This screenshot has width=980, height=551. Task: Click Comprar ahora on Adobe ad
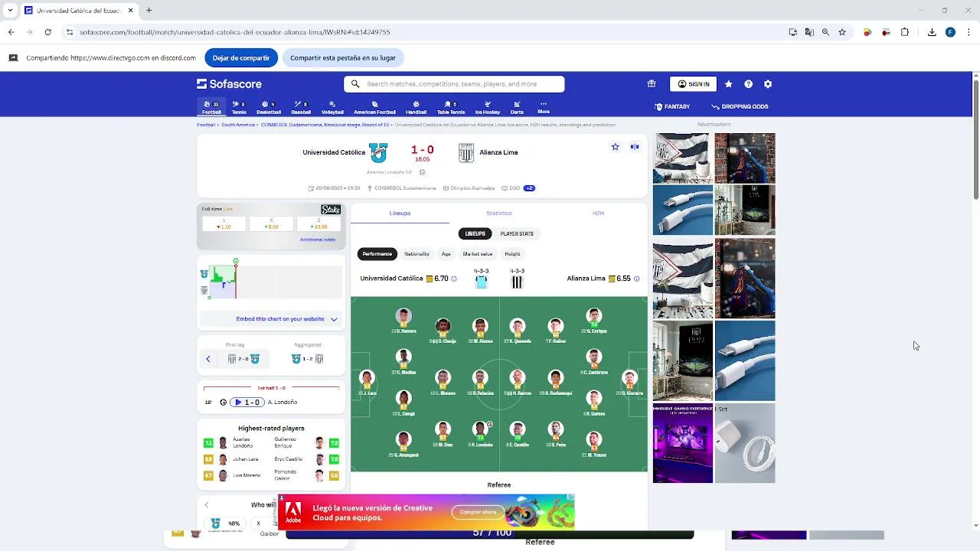coord(478,512)
